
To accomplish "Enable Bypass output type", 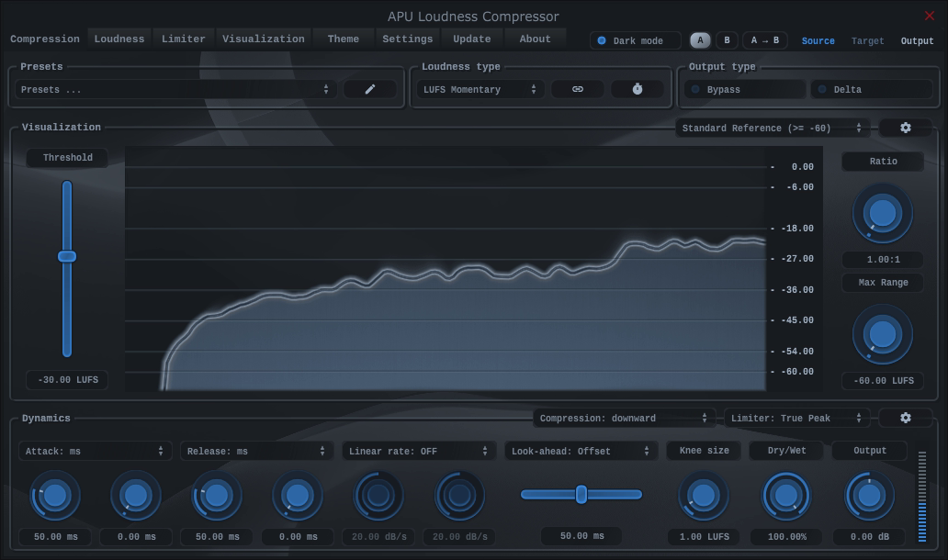I will point(745,89).
